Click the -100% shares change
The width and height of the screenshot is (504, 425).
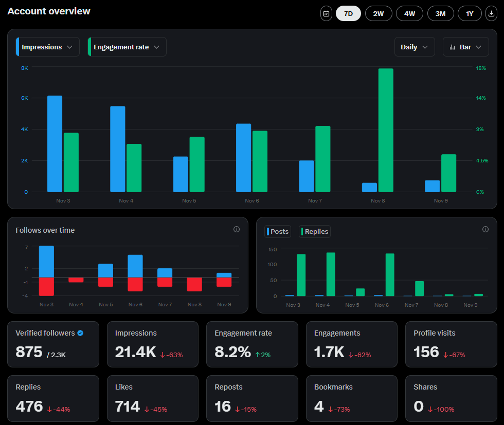(x=441, y=410)
